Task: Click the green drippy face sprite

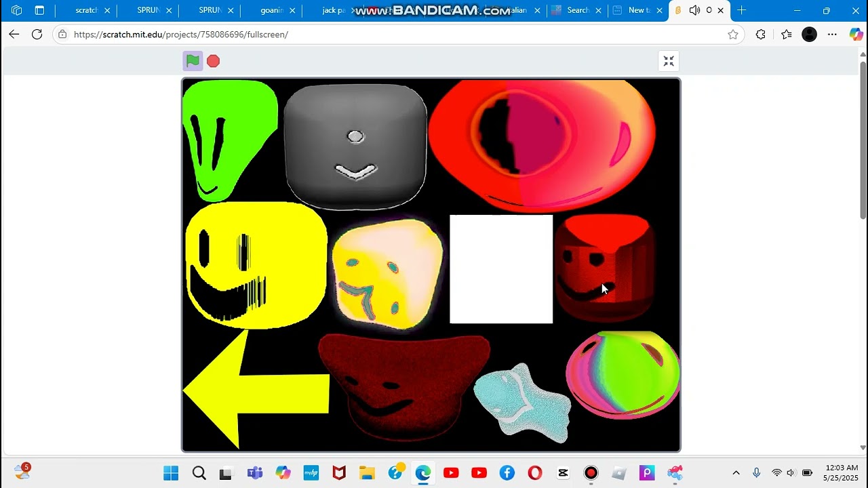Action: (229, 140)
